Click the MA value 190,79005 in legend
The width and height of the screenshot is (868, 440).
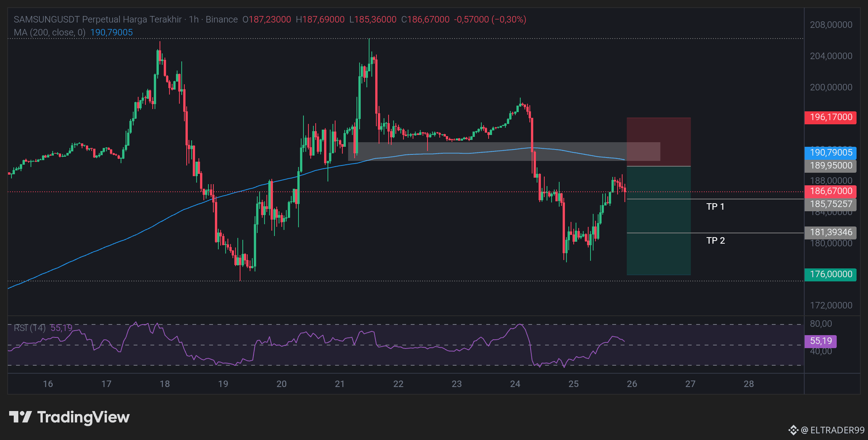tap(111, 32)
